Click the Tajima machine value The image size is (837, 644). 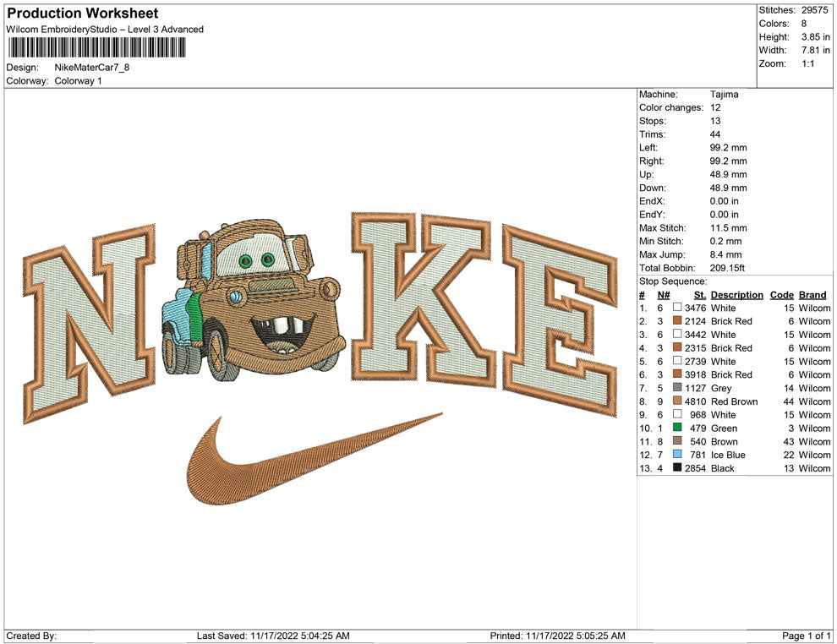tap(724, 95)
